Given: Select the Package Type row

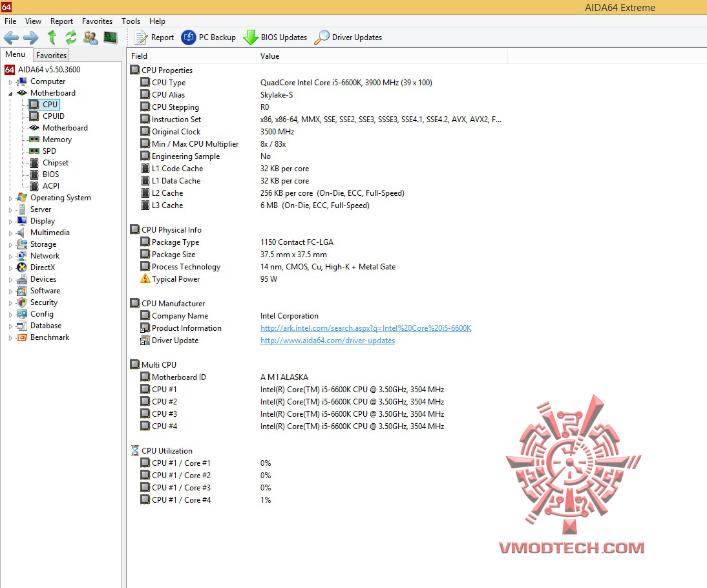Looking at the screenshot, I should pyautogui.click(x=315, y=242).
